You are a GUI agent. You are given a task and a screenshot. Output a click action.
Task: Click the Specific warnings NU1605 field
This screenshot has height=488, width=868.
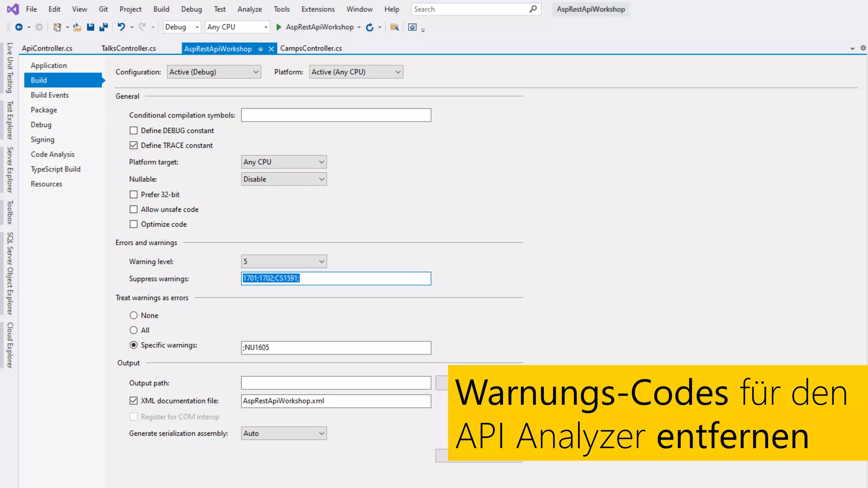pyautogui.click(x=336, y=348)
